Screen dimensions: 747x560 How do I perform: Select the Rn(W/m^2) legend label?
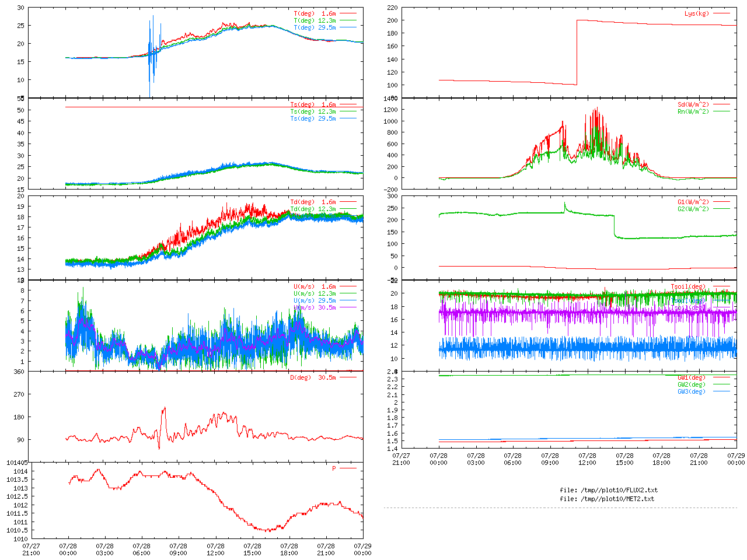tap(693, 112)
